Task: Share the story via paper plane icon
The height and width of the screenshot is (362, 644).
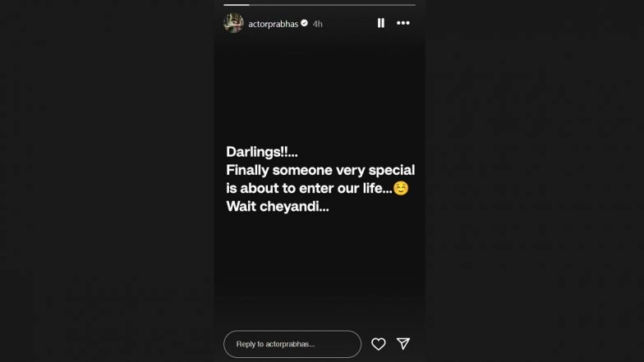Action: (402, 343)
